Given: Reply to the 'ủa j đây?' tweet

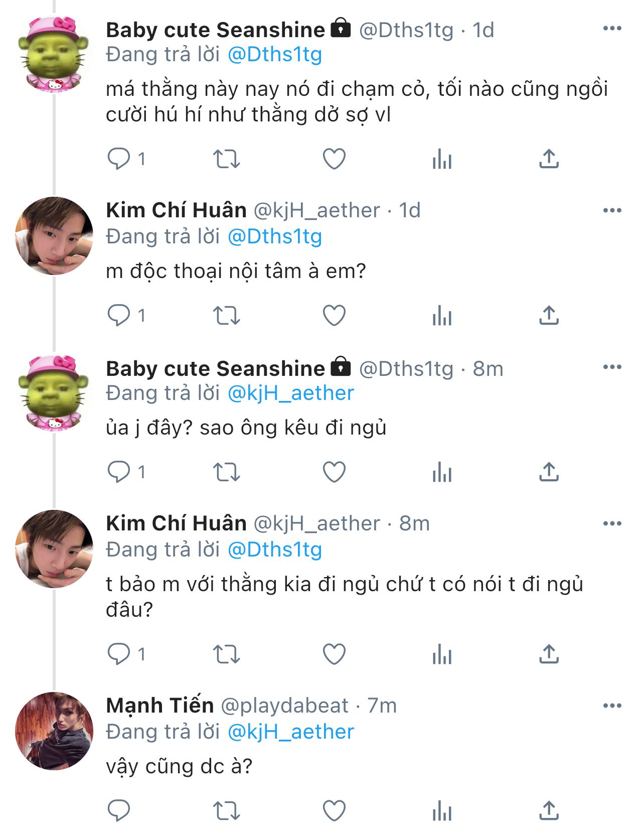Looking at the screenshot, I should [x=119, y=472].
